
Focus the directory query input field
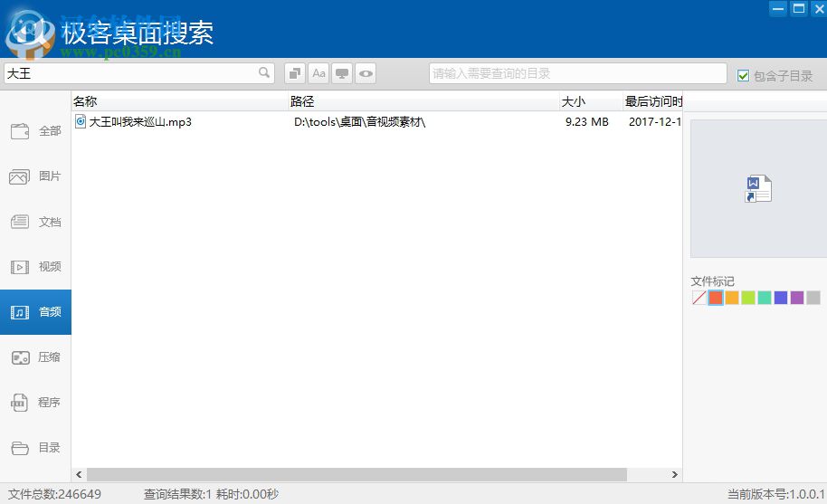577,73
